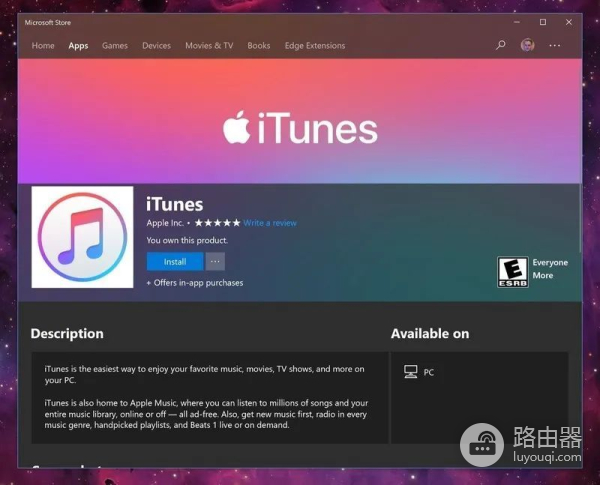Open the user profile avatar
The image size is (600, 485).
tap(528, 45)
